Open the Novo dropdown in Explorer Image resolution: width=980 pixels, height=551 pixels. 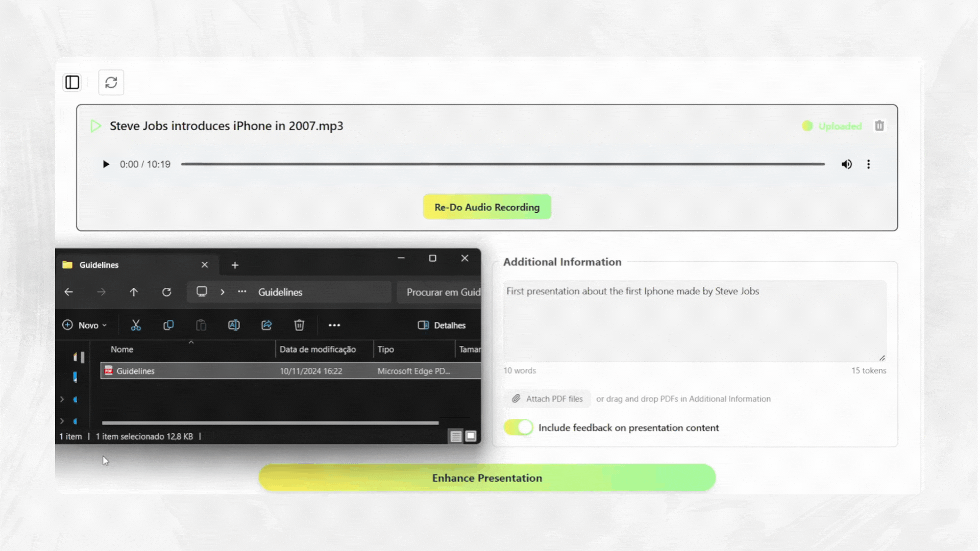(x=85, y=325)
